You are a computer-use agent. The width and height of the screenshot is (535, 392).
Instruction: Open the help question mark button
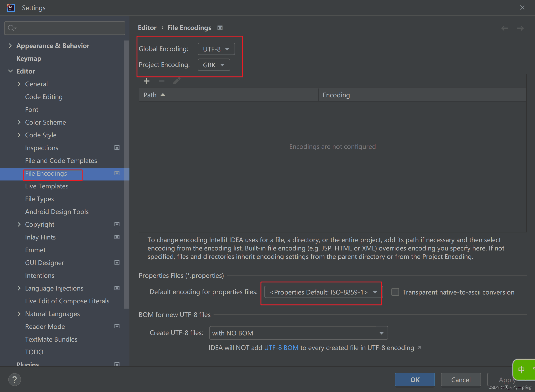[x=15, y=379]
